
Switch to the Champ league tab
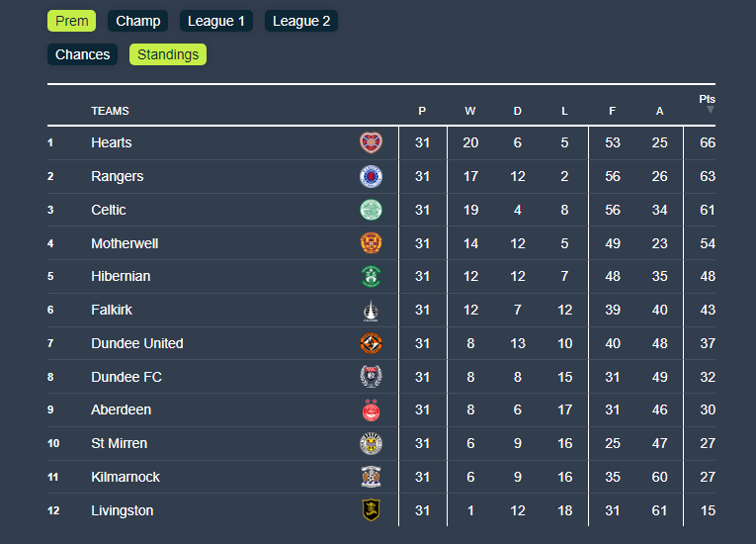pos(138,21)
